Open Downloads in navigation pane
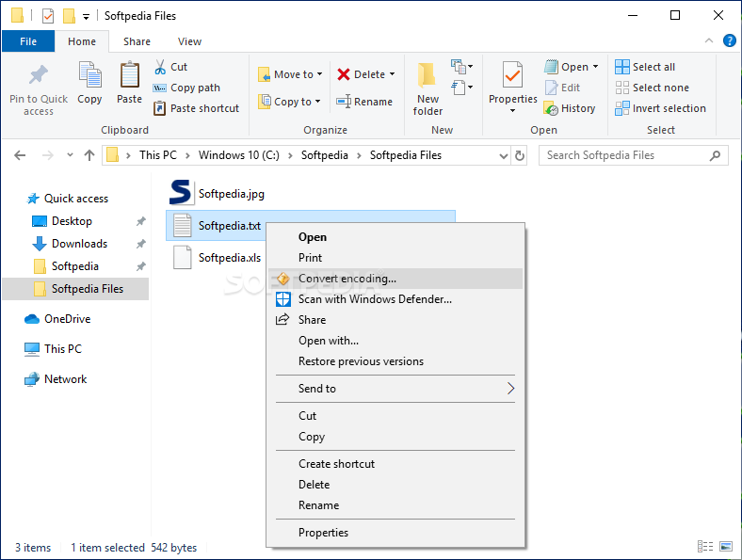The height and width of the screenshot is (560, 742). click(x=71, y=244)
